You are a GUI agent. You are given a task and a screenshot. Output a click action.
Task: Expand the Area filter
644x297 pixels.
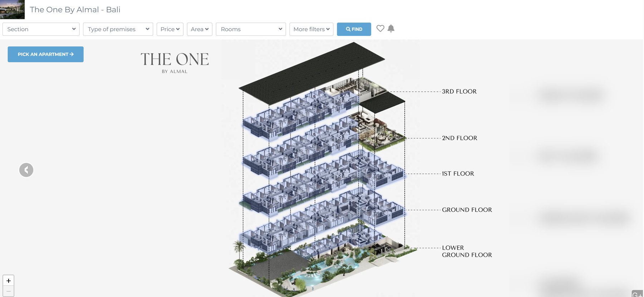click(200, 29)
